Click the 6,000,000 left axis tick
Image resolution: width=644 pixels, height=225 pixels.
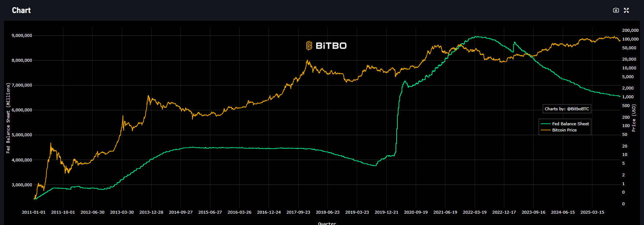[x=22, y=110]
